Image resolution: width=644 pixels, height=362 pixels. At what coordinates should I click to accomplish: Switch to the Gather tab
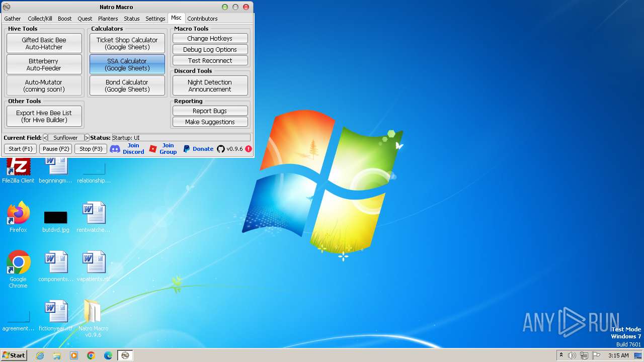point(13,19)
